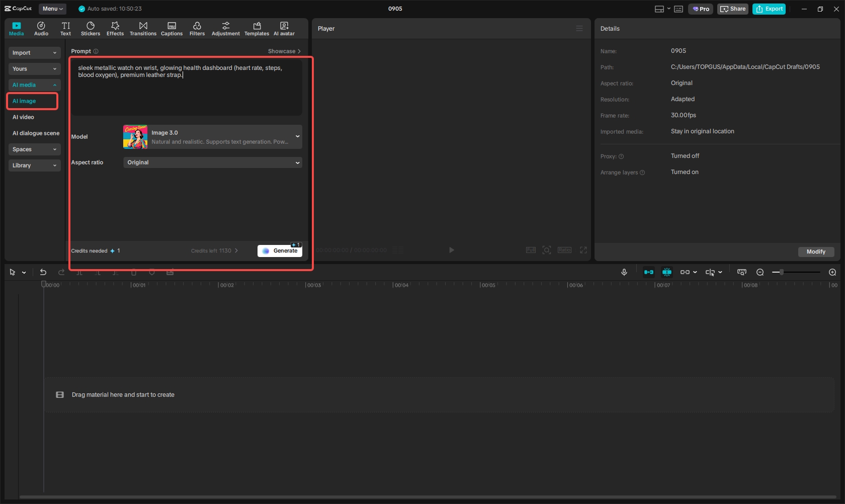Click the microphone icon to record voiceover
Viewport: 845px width, 504px height.
[x=624, y=272]
